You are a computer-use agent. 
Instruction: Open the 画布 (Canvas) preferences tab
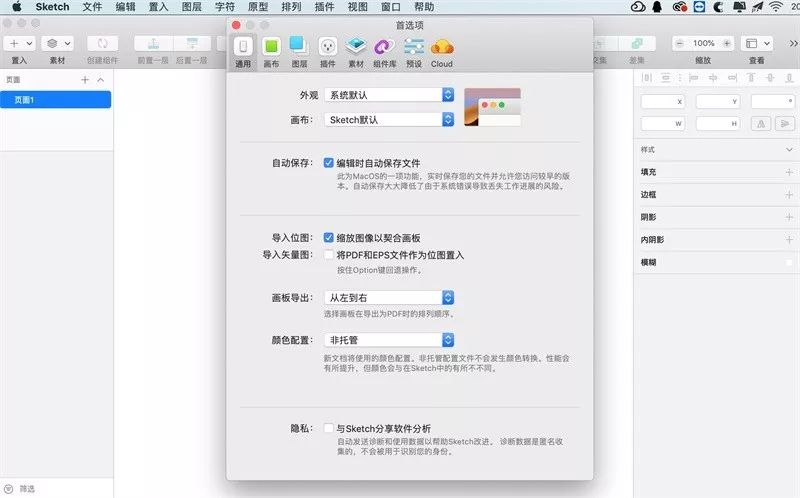pyautogui.click(x=271, y=52)
